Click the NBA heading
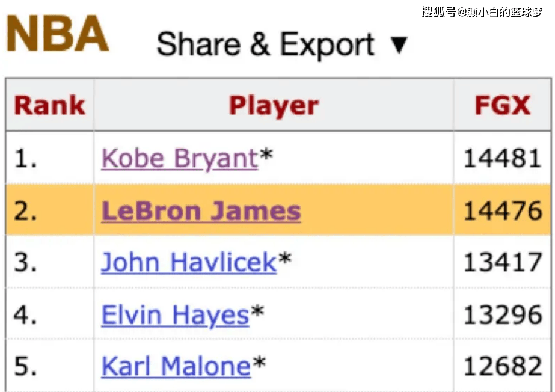Viewport: 555px width, 392px height. 57,34
